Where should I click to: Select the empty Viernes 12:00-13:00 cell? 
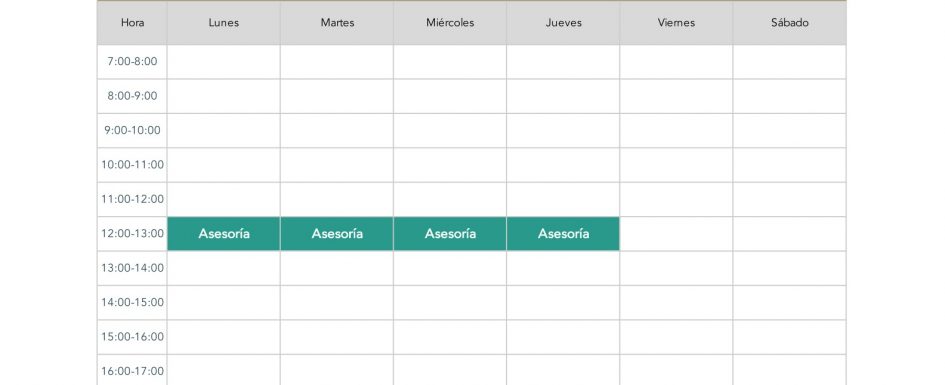[x=676, y=234]
